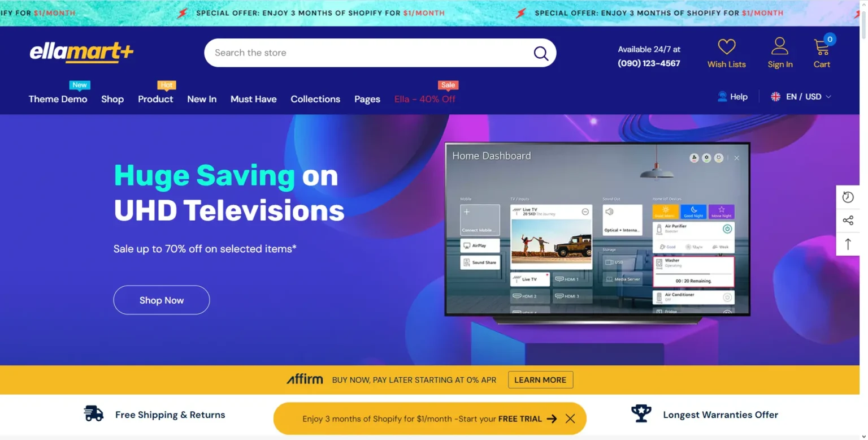Open the Shop menu
Viewport: 868px width, 440px height.
(112, 99)
